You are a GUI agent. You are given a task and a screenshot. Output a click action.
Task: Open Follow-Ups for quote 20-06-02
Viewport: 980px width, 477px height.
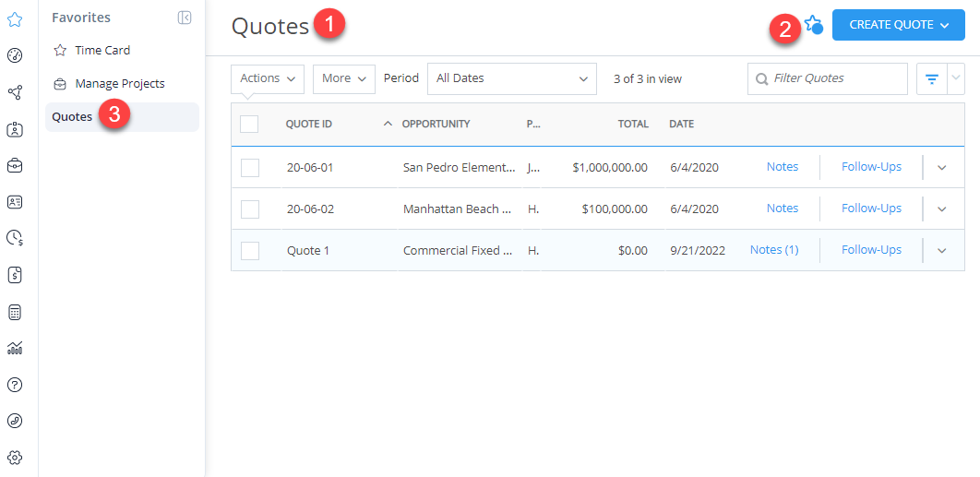point(871,209)
